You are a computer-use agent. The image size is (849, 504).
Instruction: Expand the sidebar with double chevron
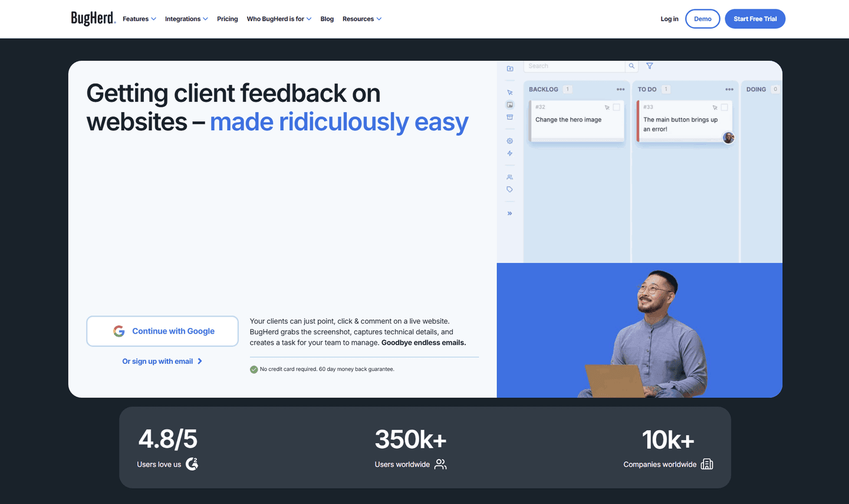click(510, 213)
